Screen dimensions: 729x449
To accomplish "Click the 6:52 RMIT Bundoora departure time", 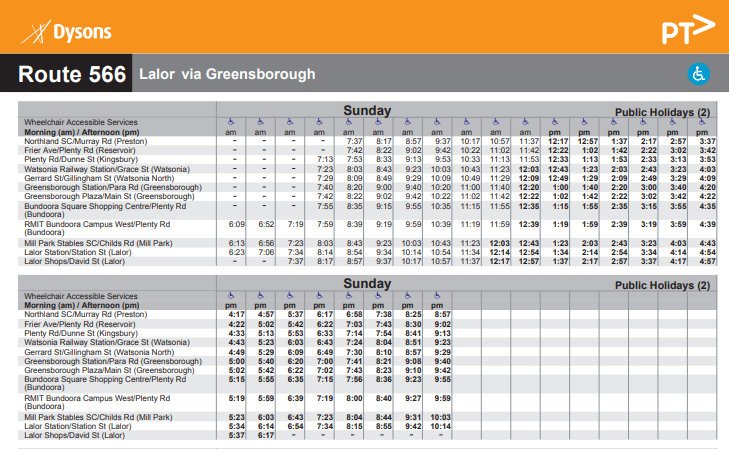I will point(266,224).
